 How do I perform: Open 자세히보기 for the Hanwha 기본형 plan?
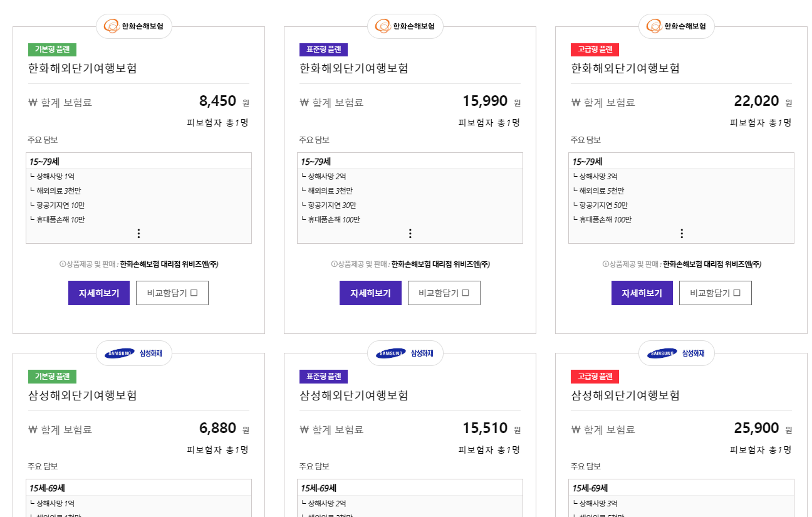(99, 293)
